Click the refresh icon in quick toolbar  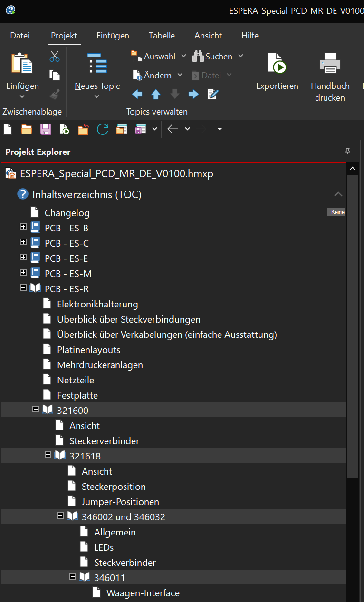pyautogui.click(x=103, y=129)
